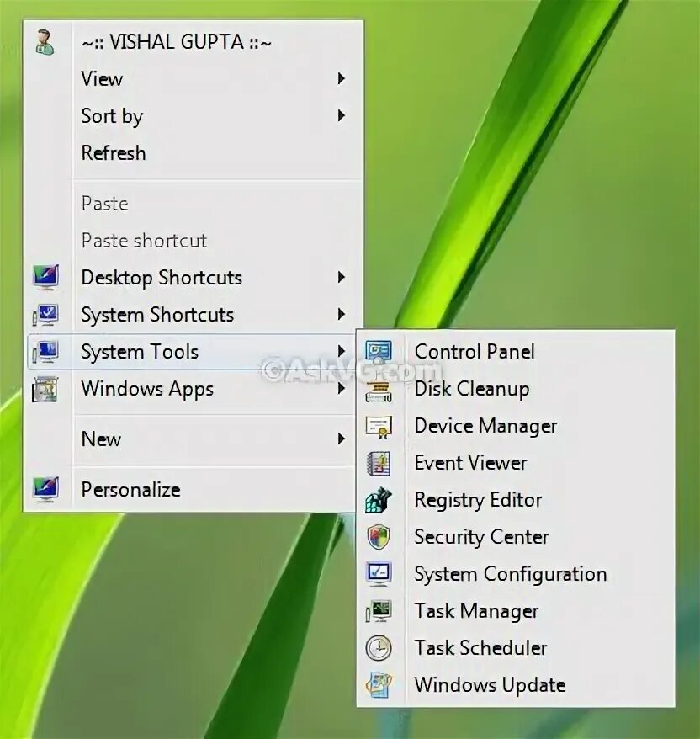700x739 pixels.
Task: Open Event Viewer label in submenu
Action: point(470,463)
